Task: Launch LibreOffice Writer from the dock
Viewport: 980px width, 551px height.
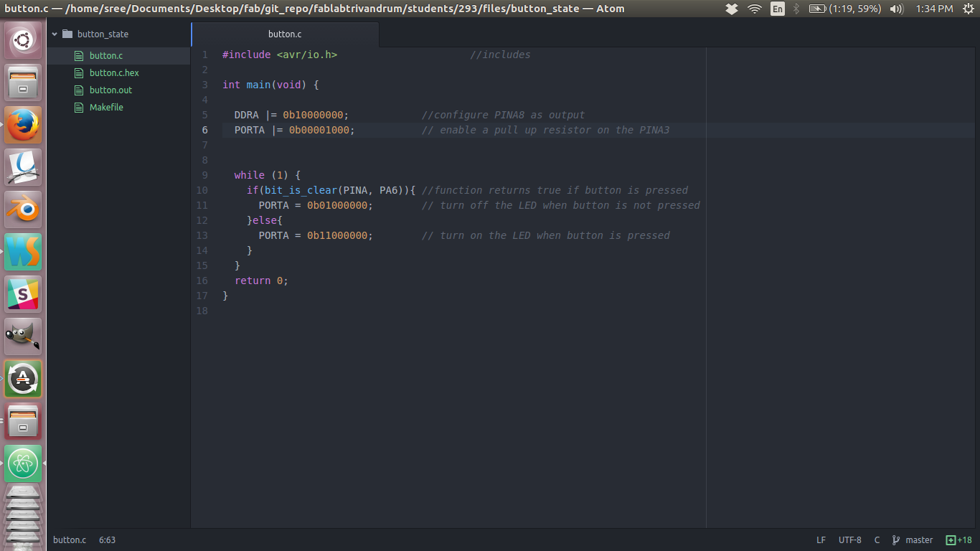Action: 24,166
